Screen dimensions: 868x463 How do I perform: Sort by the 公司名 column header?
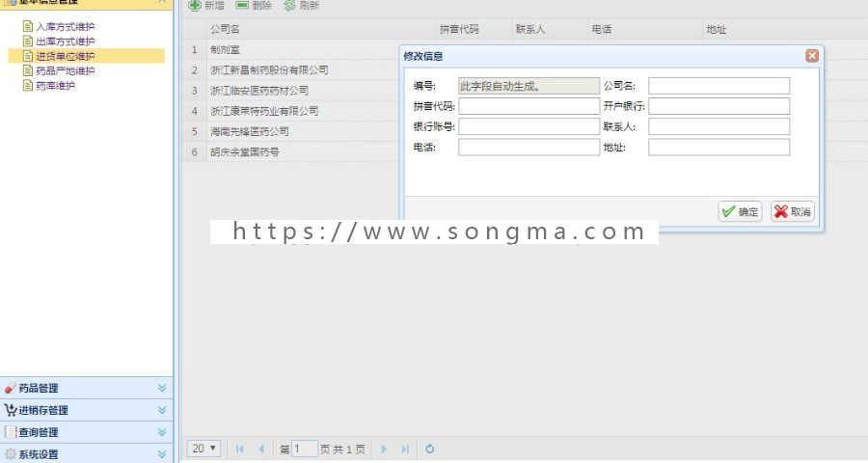click(225, 29)
